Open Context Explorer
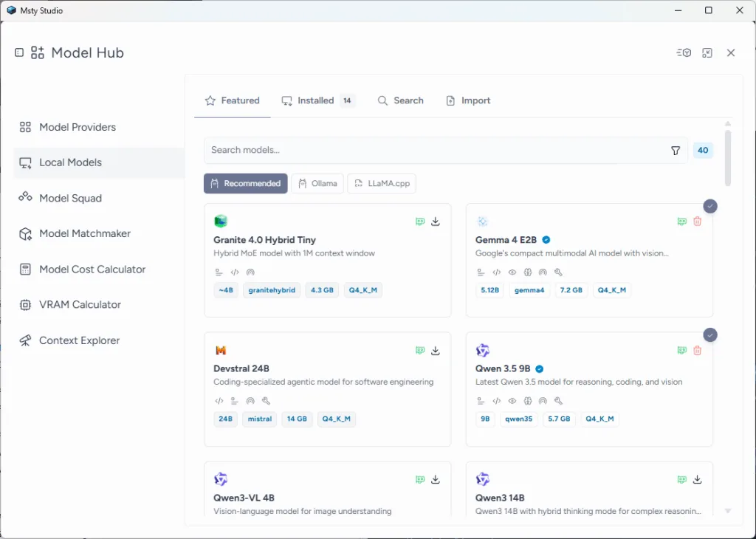Image resolution: width=756 pixels, height=539 pixels. click(x=99, y=340)
